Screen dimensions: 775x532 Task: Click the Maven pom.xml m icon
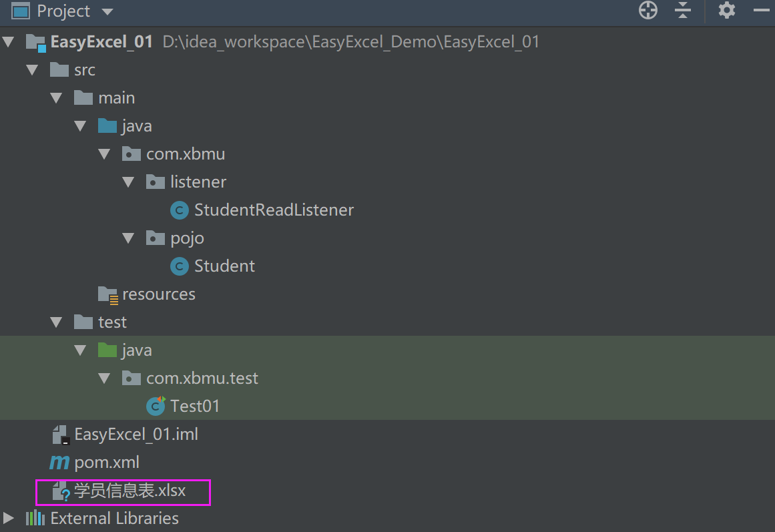click(x=59, y=463)
